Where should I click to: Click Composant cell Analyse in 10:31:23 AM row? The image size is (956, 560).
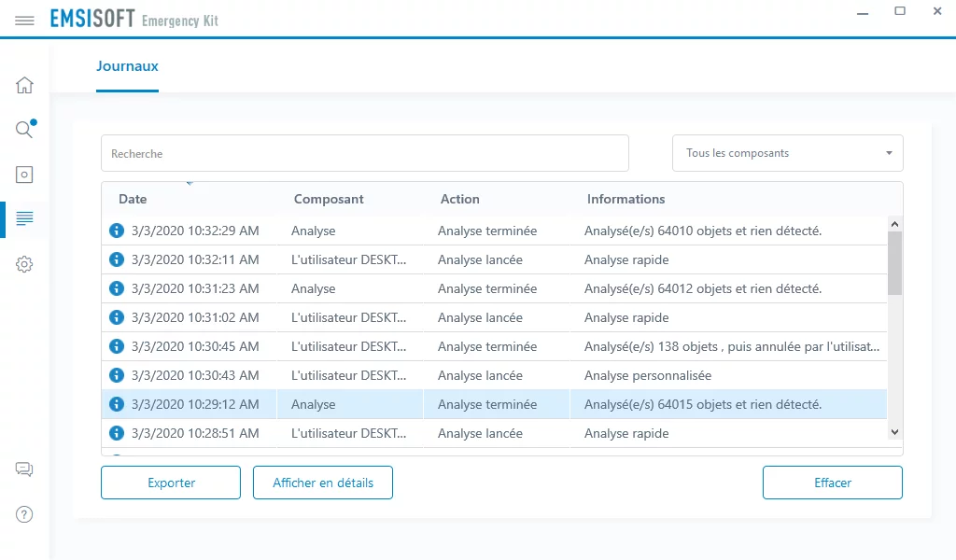click(x=314, y=288)
